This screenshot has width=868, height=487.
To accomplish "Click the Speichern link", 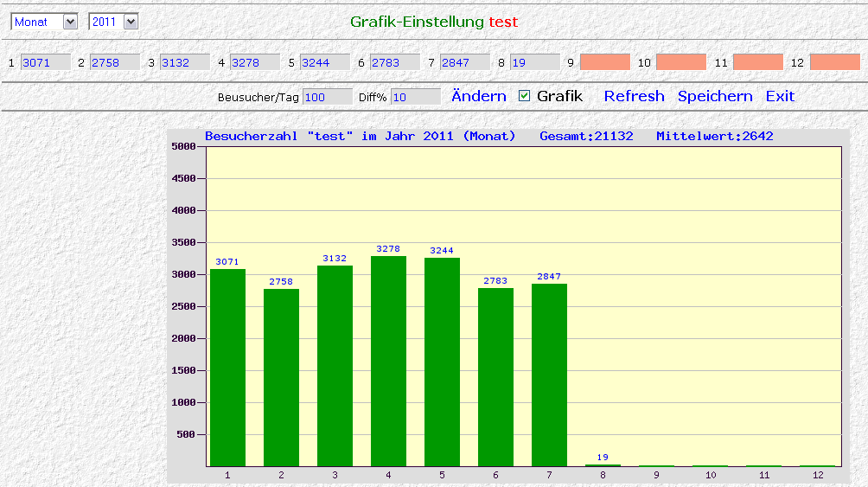I will pos(715,96).
